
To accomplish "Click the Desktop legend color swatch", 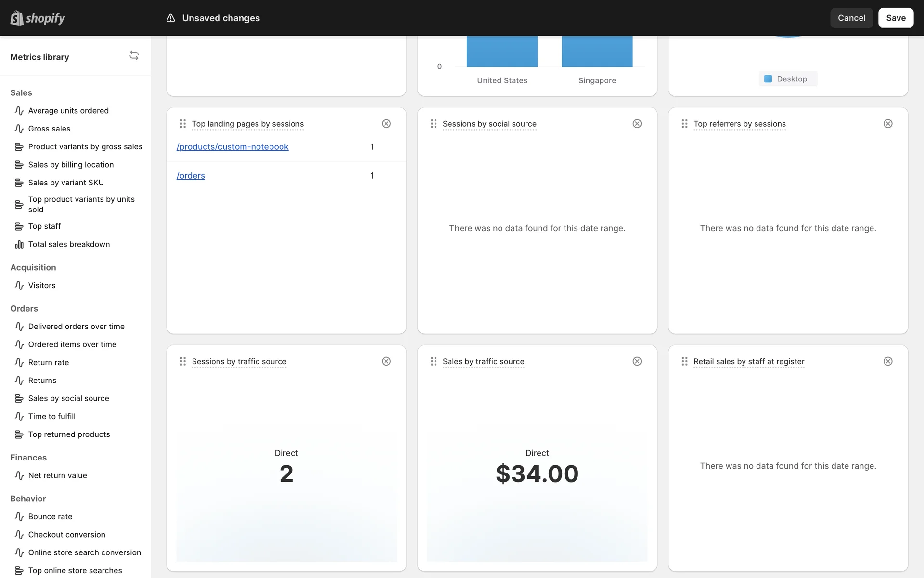I will (x=768, y=79).
